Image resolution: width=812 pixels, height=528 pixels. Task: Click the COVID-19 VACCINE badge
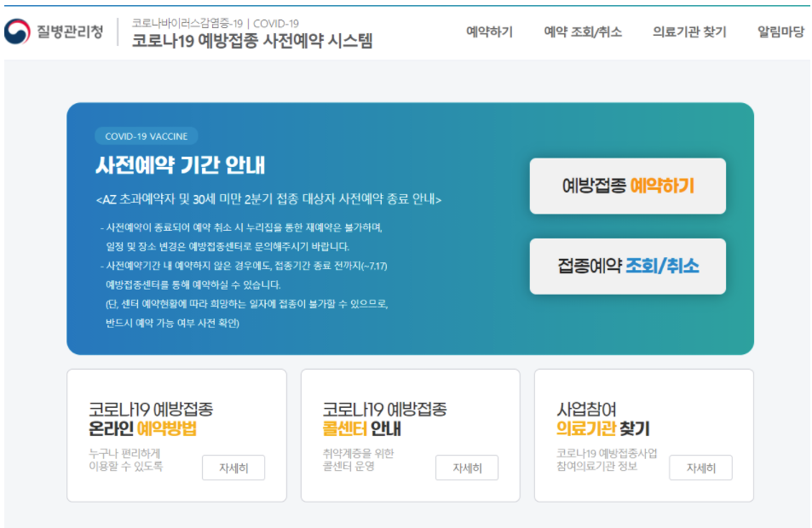pos(146,136)
